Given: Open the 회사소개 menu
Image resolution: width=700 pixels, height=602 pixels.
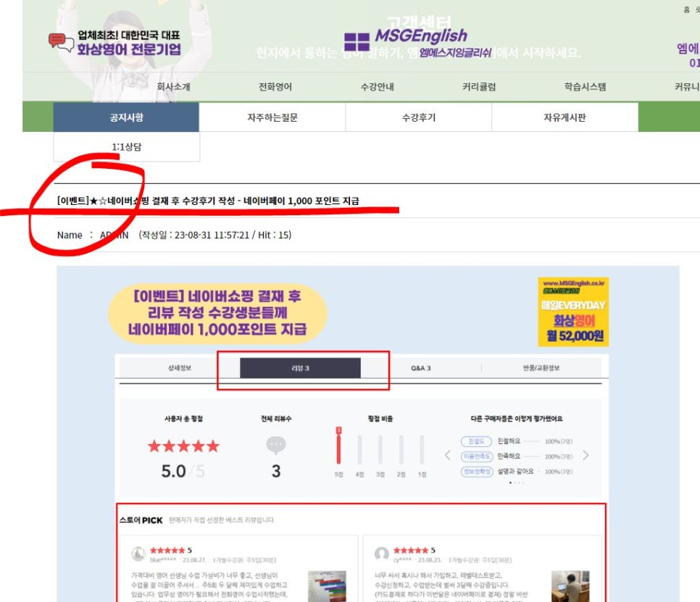Looking at the screenshot, I should coord(173,87).
